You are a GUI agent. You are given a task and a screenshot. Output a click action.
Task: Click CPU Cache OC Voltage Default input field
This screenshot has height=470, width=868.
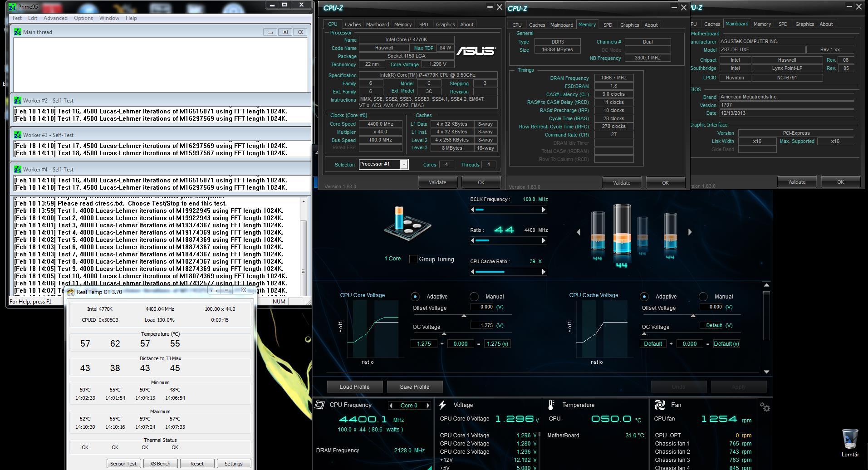711,325
